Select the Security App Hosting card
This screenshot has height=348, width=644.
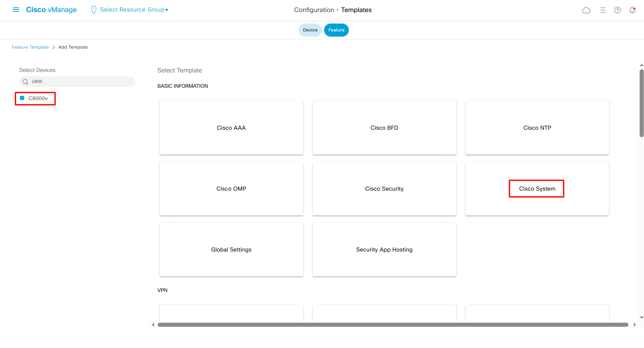[384, 249]
